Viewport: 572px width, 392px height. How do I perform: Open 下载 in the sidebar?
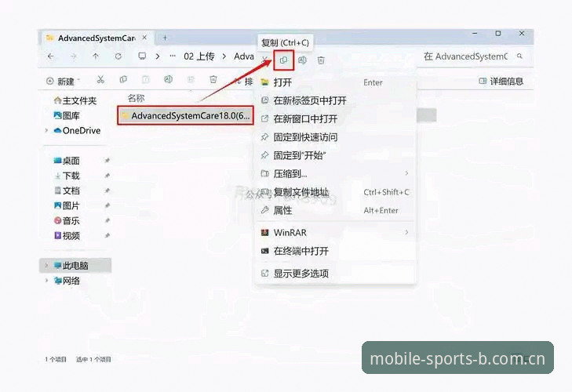point(67,176)
